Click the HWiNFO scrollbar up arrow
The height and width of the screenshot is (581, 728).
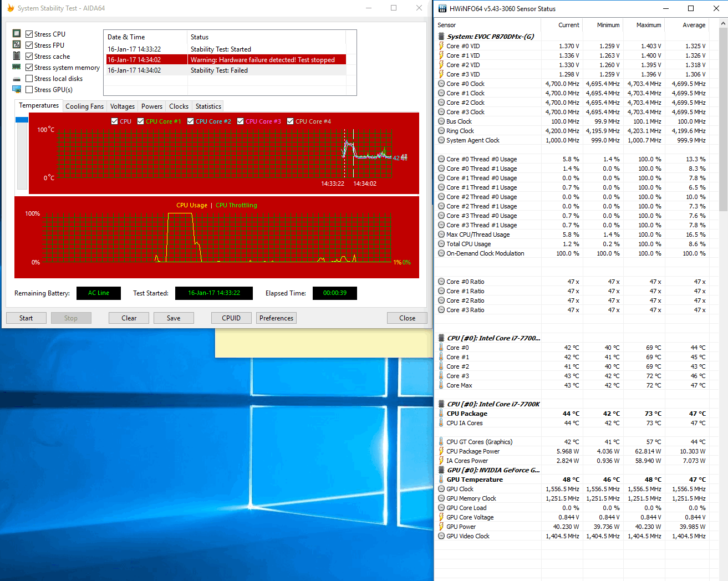pos(724,24)
